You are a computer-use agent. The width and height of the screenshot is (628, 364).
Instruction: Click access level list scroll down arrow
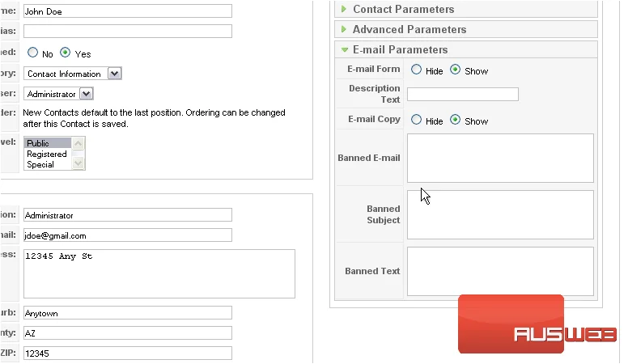(78, 163)
